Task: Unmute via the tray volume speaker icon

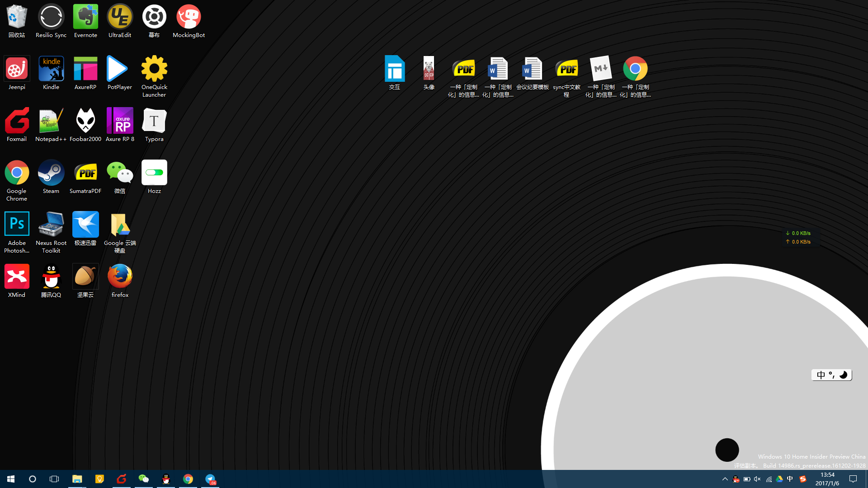Action: coord(758,479)
